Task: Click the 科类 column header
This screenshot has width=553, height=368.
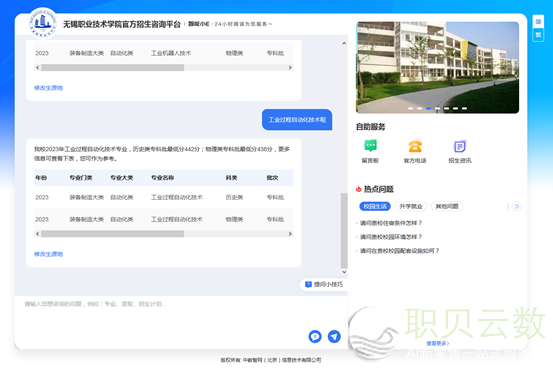Action: pos(231,178)
